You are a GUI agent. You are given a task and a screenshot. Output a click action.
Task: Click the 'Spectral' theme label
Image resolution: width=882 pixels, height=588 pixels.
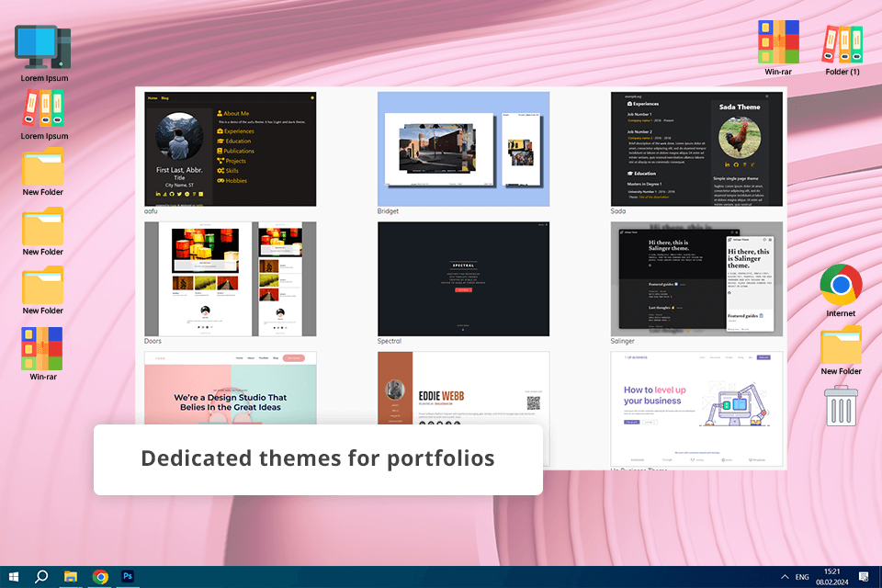(x=390, y=341)
